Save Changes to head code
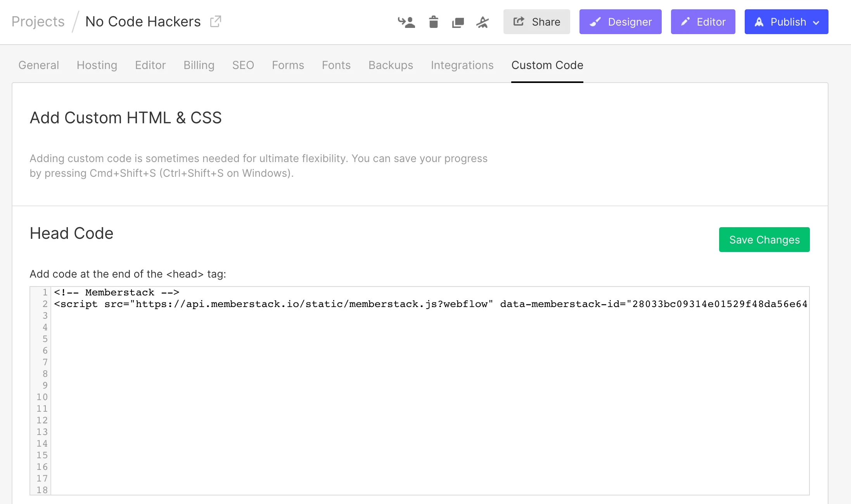Viewport: 851px width, 504px height. click(764, 240)
